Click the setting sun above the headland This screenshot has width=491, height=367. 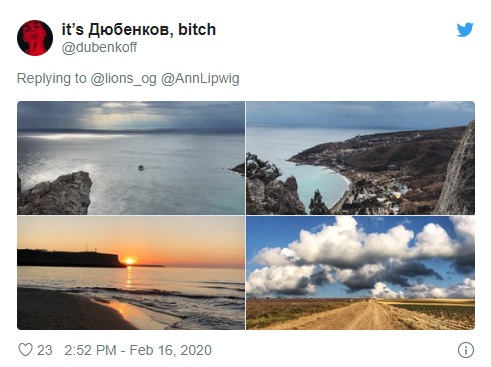[129, 261]
